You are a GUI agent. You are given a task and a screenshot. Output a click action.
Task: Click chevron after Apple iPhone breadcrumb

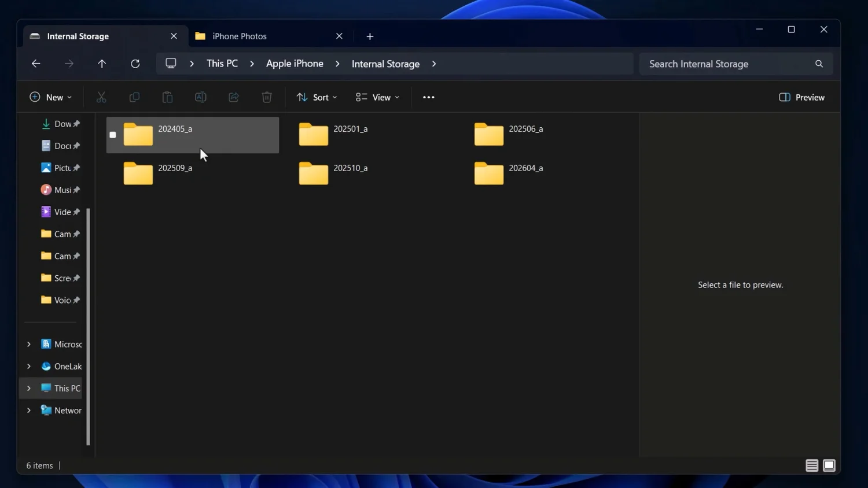pyautogui.click(x=337, y=64)
